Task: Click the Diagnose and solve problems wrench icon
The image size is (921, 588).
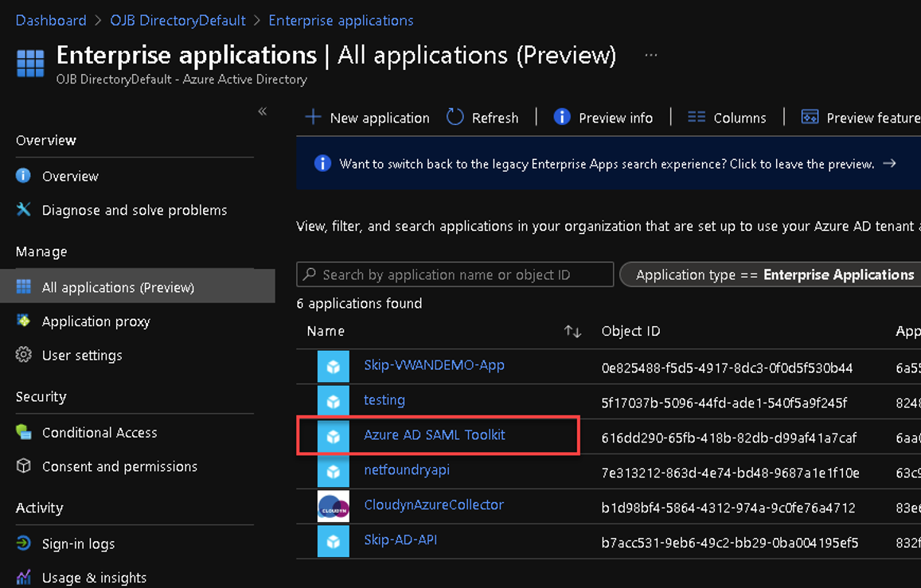Action: [x=24, y=209]
